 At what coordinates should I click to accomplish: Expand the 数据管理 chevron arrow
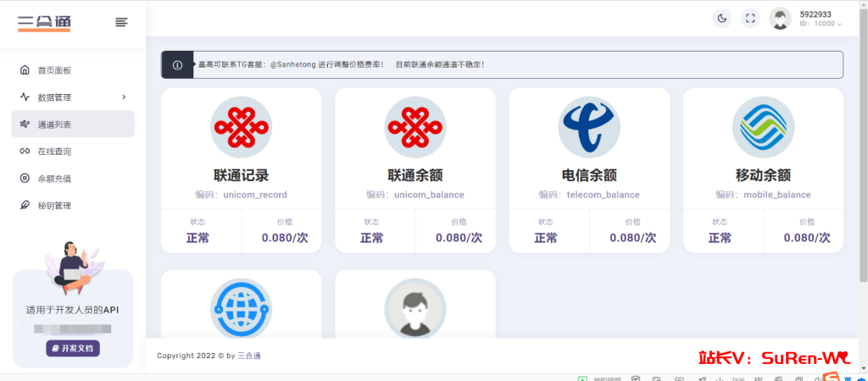tap(124, 97)
